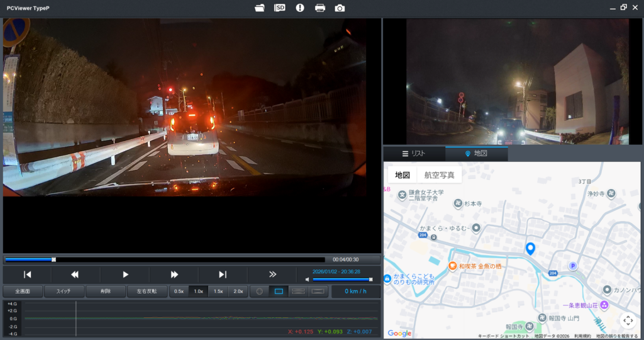Take a snapshot with the camera icon
Viewport: 644px width, 340px height.
340,8
